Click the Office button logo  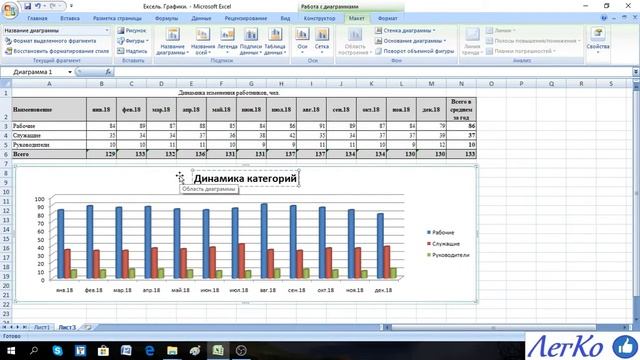10,10
